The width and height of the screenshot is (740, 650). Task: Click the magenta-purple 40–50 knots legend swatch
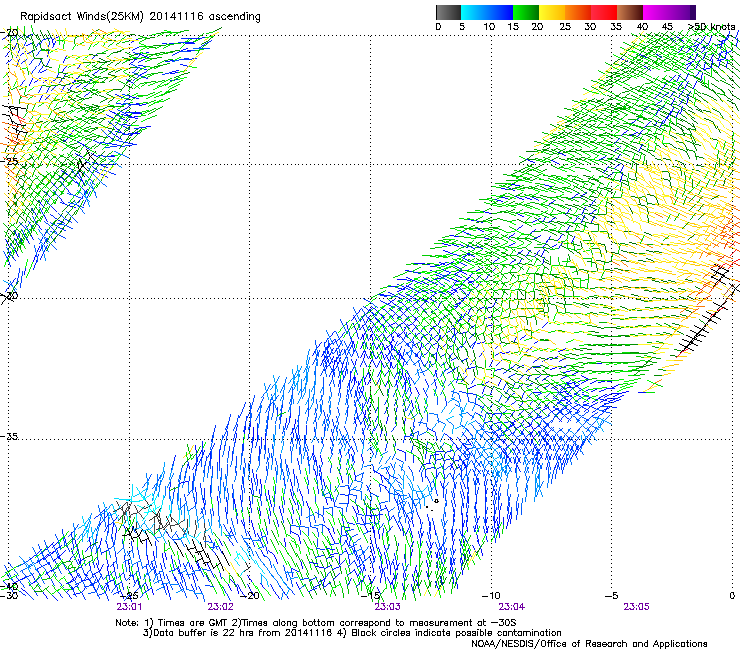(x=669, y=12)
